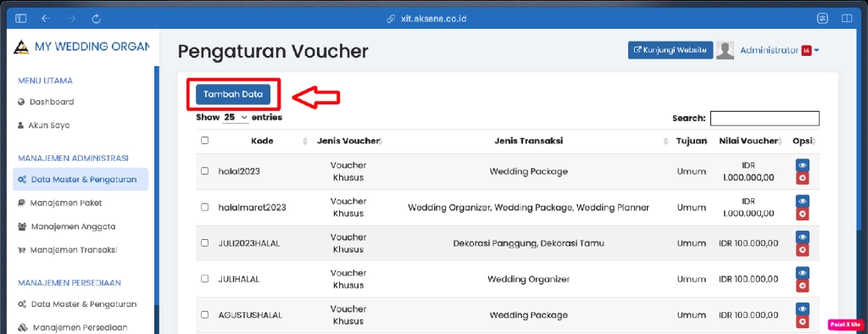
Task: Delete voucher JULI2023HALAL
Action: point(802,250)
